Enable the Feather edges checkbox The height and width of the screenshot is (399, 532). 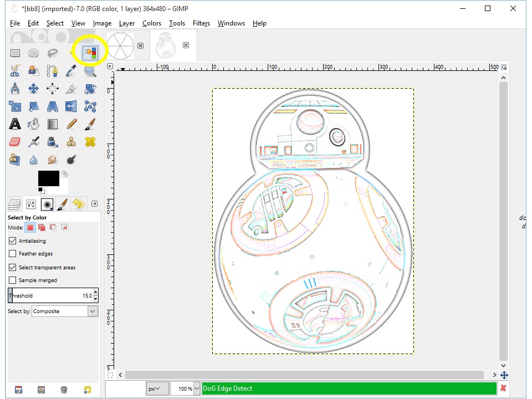coord(13,254)
